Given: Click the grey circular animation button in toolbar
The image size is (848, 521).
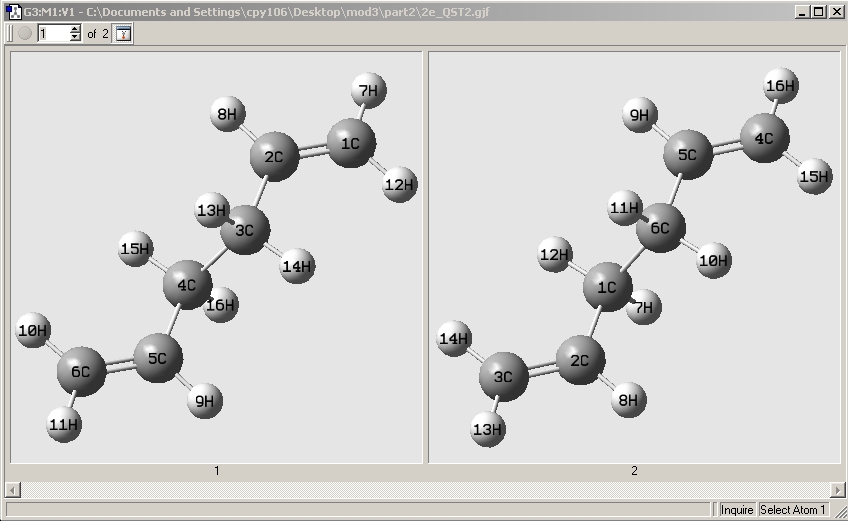Looking at the screenshot, I should click(25, 34).
